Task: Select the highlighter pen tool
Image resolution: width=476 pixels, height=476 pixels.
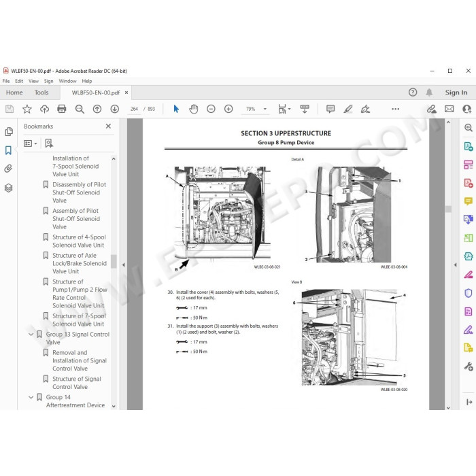Action: point(348,109)
